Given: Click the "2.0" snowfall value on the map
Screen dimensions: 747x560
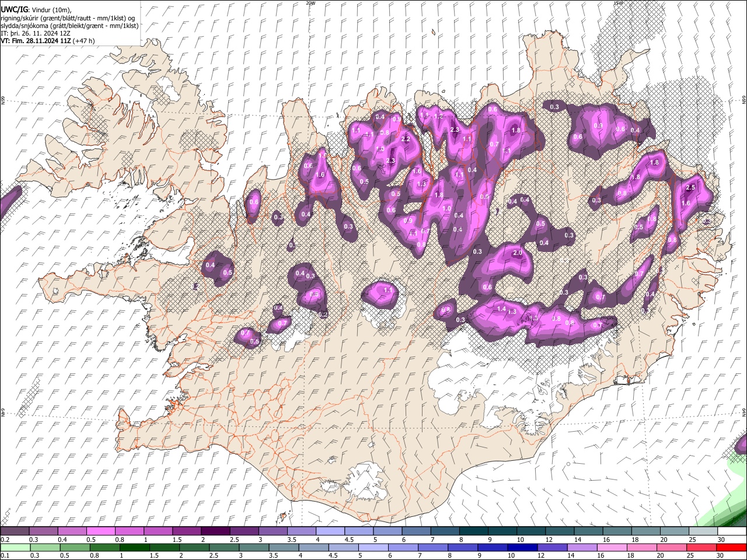Looking at the screenshot, I should [517, 253].
